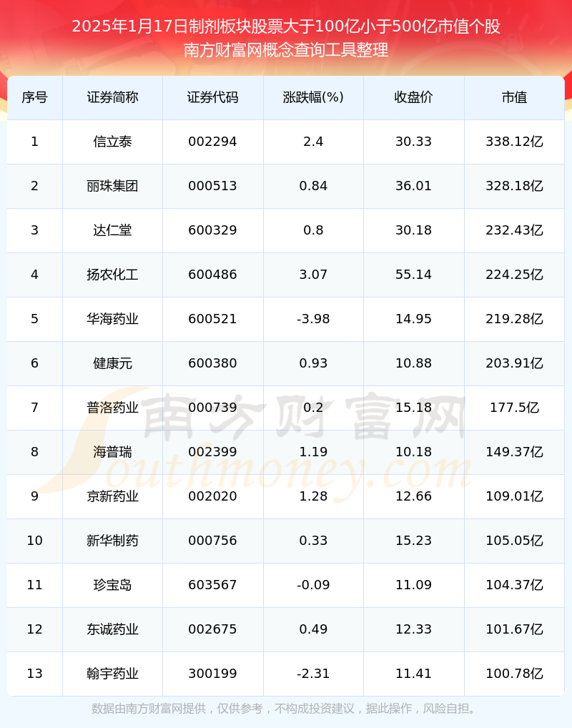Click market value 101.67亿

click(x=514, y=629)
